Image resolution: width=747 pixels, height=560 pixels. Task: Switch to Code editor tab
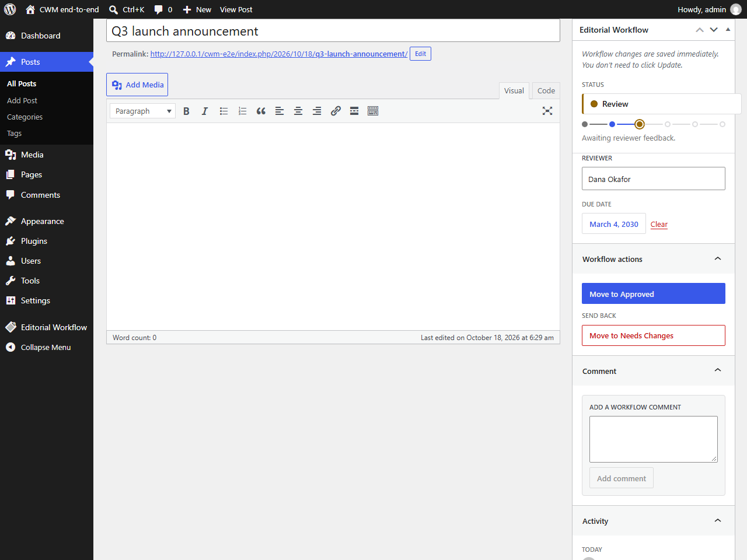(x=546, y=90)
